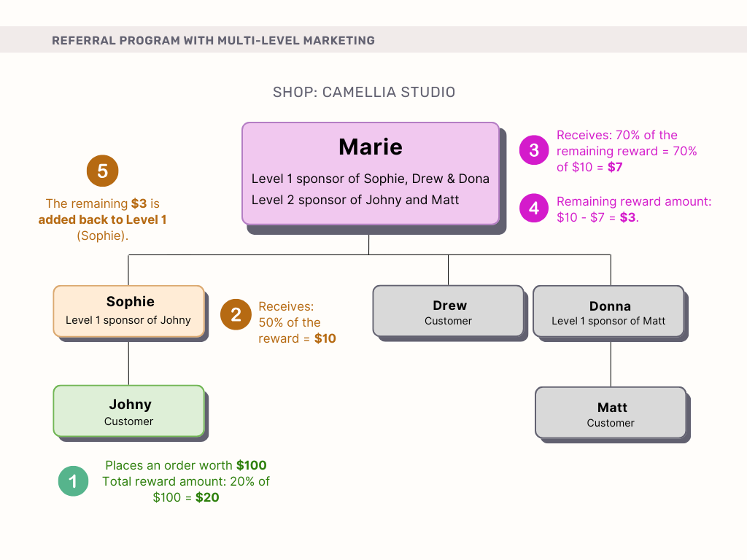Select the green Johny customer card
Viewport: 747px width, 560px height.
tap(129, 411)
